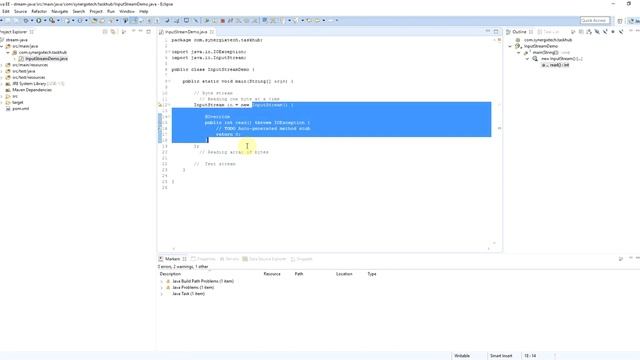
Task: Click the red Terminate square icon
Action: (x=222, y=20)
